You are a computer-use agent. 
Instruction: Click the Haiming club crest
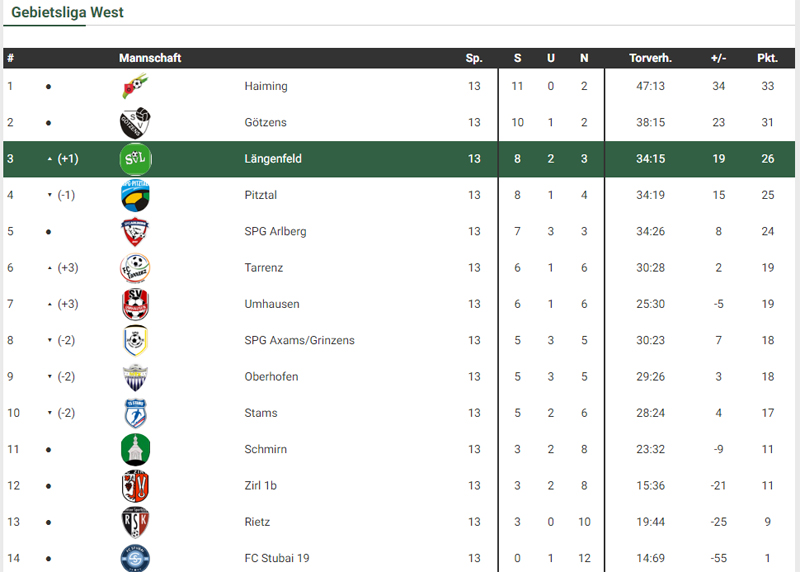135,86
